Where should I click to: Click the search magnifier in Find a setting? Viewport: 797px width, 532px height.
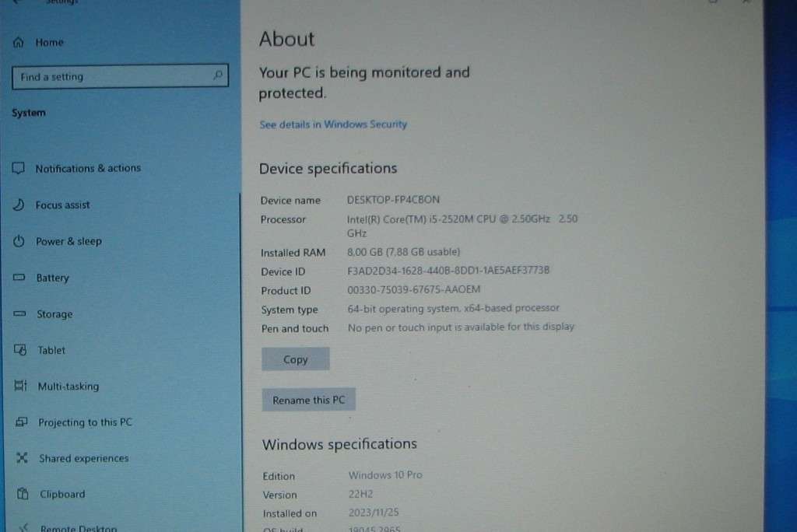[x=217, y=76]
